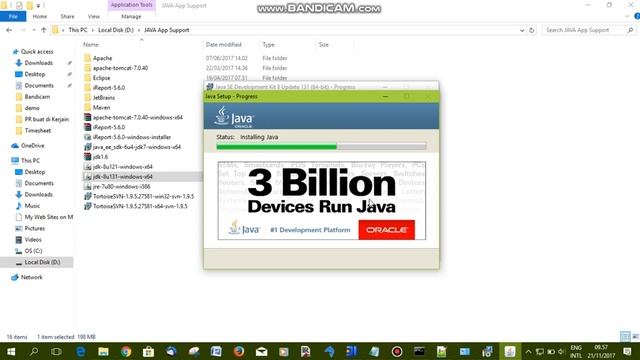Navigate back in File Explorer

9,30
